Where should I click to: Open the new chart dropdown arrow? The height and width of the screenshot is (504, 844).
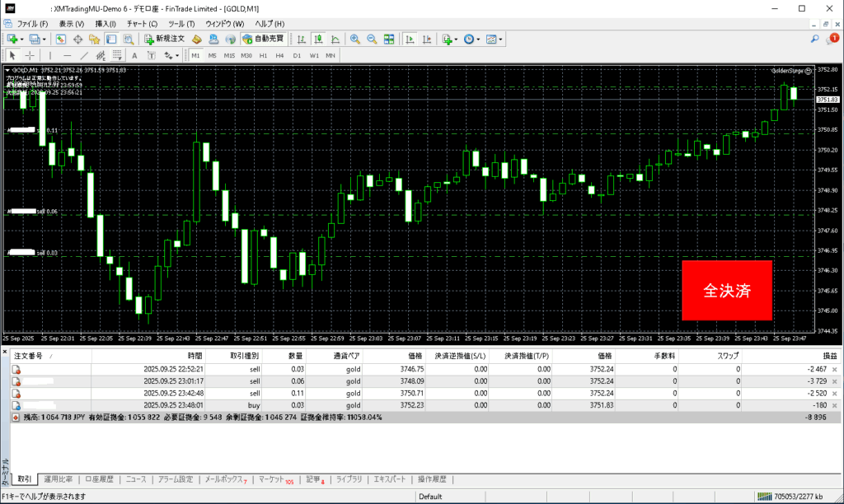22,39
